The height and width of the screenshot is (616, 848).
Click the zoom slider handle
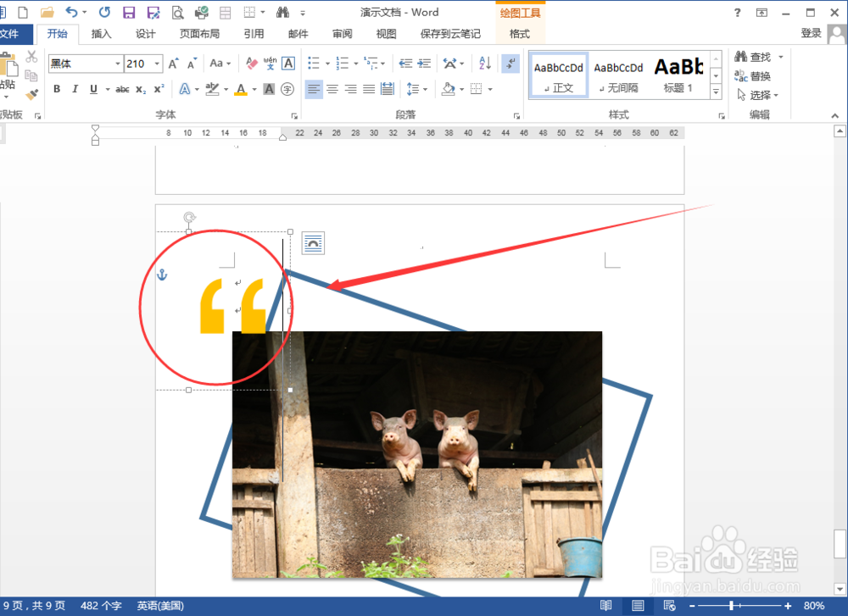pyautogui.click(x=731, y=606)
